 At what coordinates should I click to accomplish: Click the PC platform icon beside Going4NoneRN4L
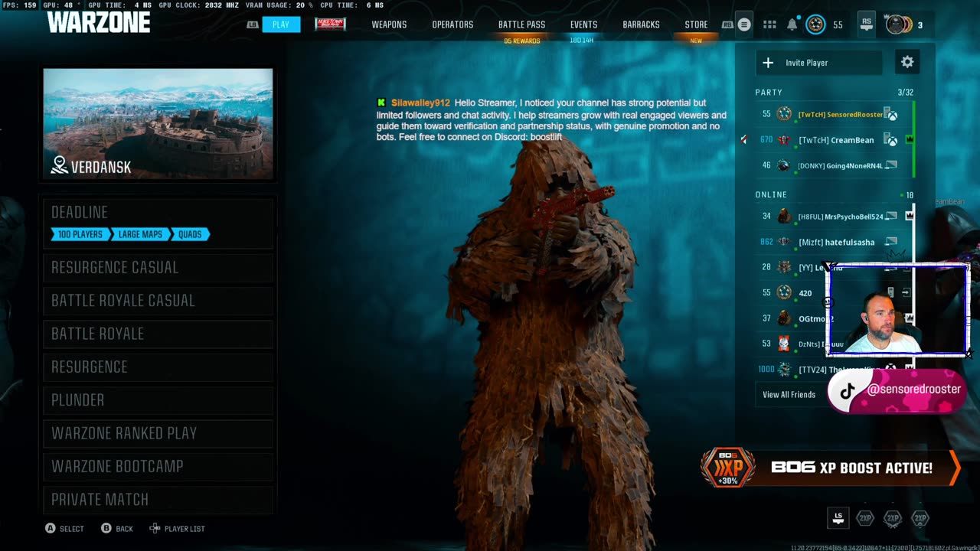[x=891, y=165]
